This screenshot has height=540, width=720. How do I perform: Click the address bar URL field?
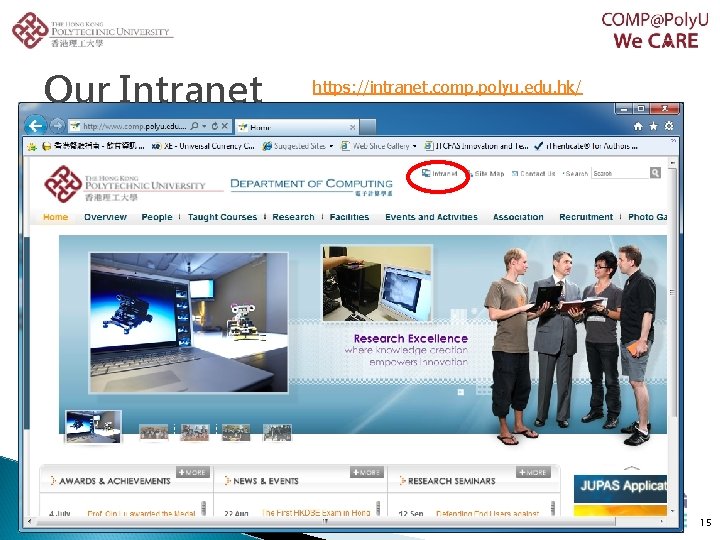[x=135, y=126]
